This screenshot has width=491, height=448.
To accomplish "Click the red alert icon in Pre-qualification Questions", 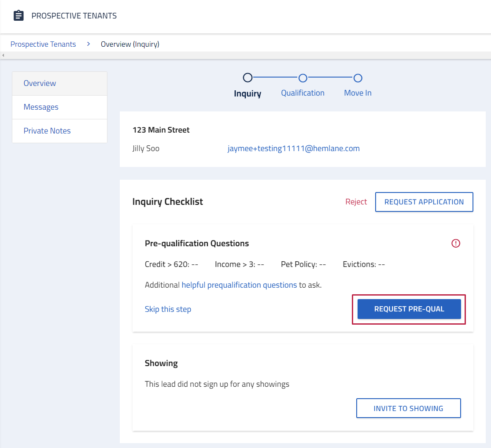I will (456, 243).
